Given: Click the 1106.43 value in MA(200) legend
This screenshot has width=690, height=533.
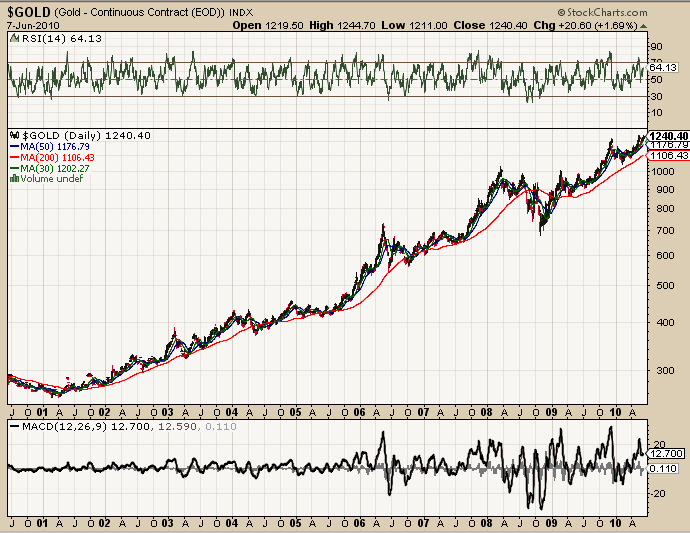Looking at the screenshot, I should click(78, 158).
